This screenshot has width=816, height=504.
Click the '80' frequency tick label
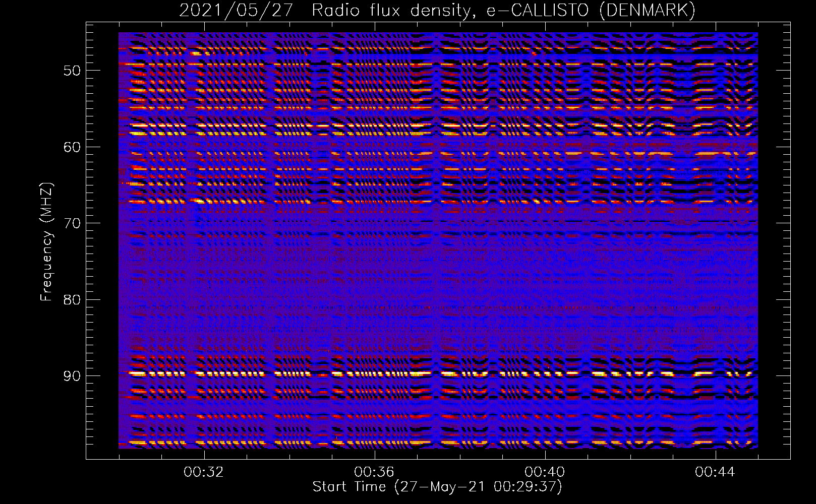click(x=72, y=300)
